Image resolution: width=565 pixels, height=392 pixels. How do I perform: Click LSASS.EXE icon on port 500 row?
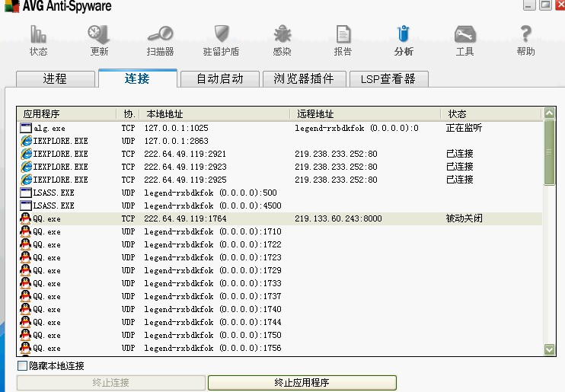[26, 193]
